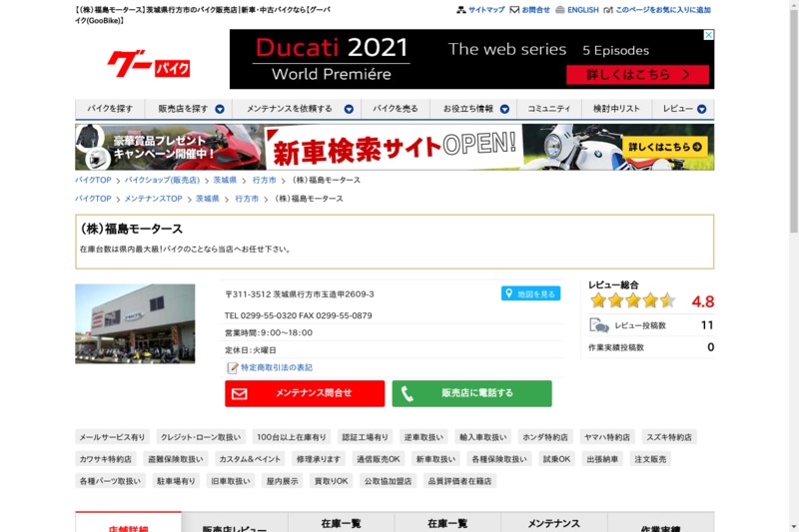Click the Ducati 詳しくはこちら button
The image size is (799, 532).
pyautogui.click(x=637, y=75)
